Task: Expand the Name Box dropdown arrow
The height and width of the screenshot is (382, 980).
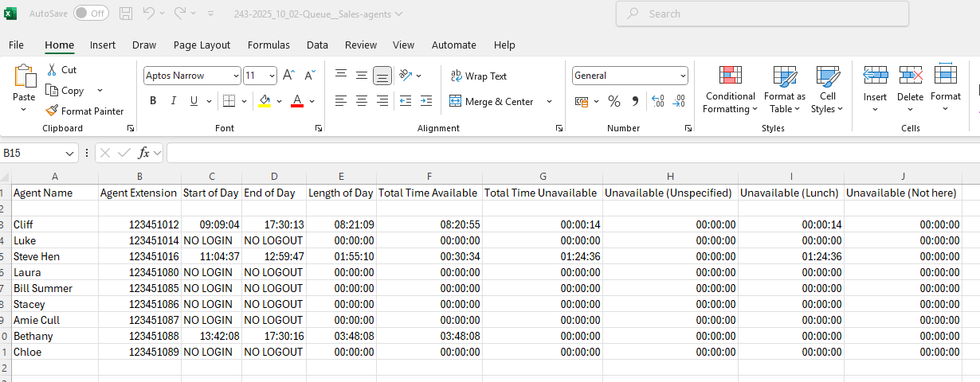Action: point(69,153)
